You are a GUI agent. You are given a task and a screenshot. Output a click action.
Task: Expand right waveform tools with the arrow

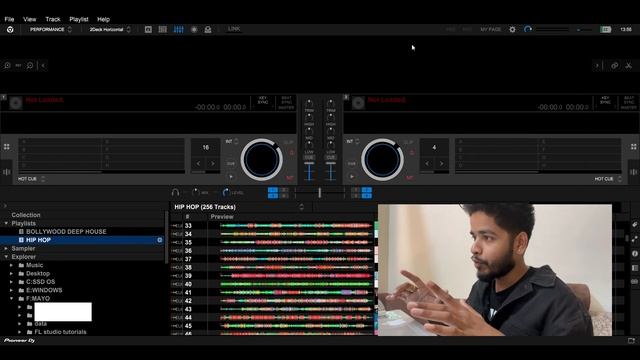coord(597,65)
